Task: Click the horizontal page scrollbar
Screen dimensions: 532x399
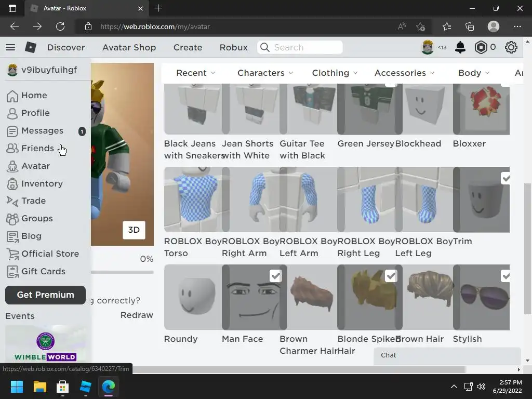Action: (x=299, y=369)
